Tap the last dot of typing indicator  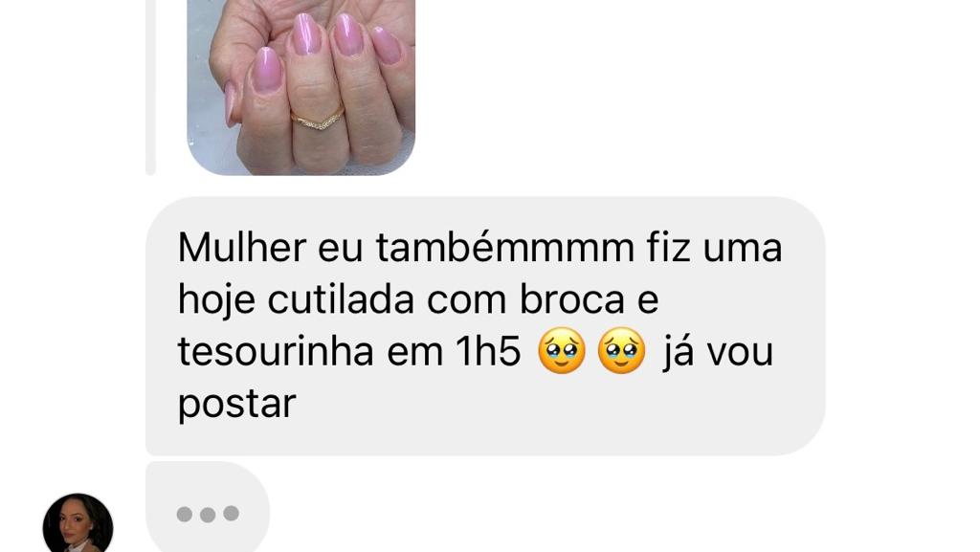click(232, 513)
